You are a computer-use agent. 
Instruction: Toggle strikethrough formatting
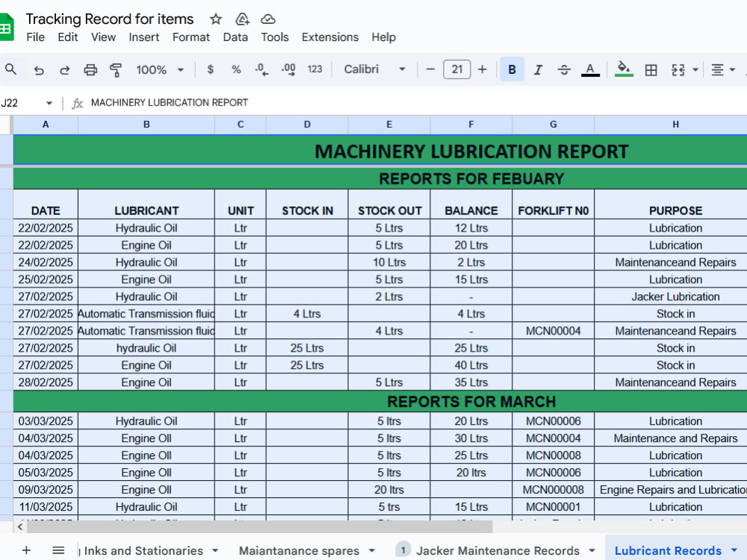click(564, 70)
